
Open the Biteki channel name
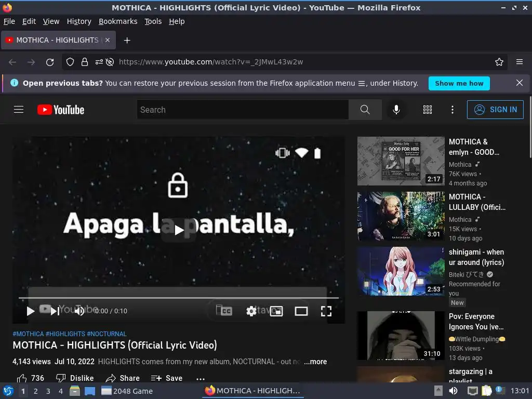[466, 274]
